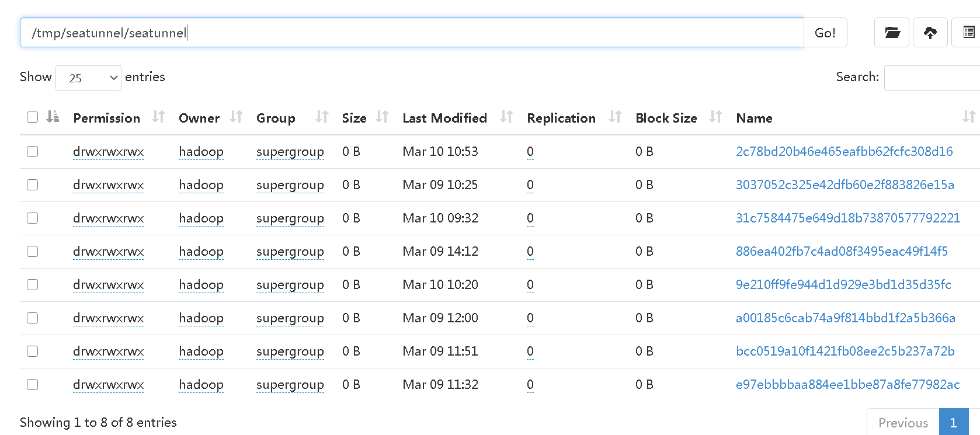Edit group supergroup in the Mar 09 14:12 row
Viewport: 980px width, 435px height.
pos(290,252)
